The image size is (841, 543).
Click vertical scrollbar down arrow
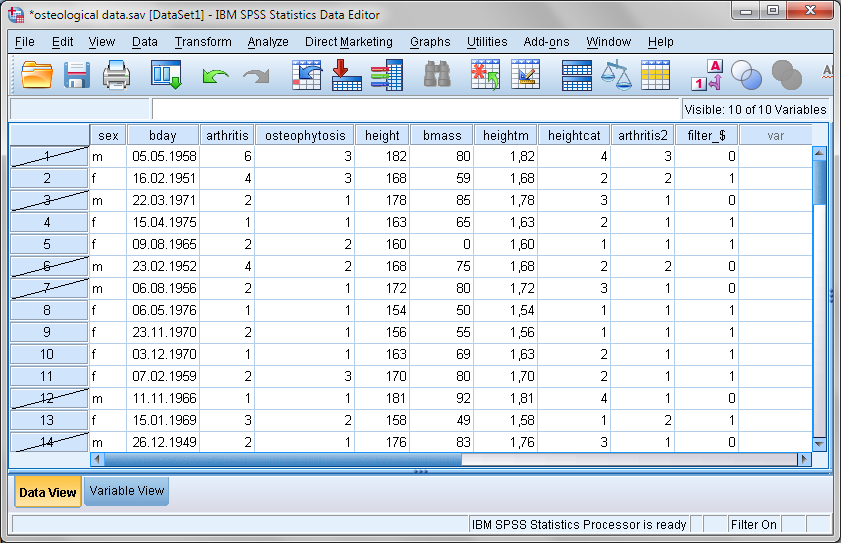[x=819, y=444]
